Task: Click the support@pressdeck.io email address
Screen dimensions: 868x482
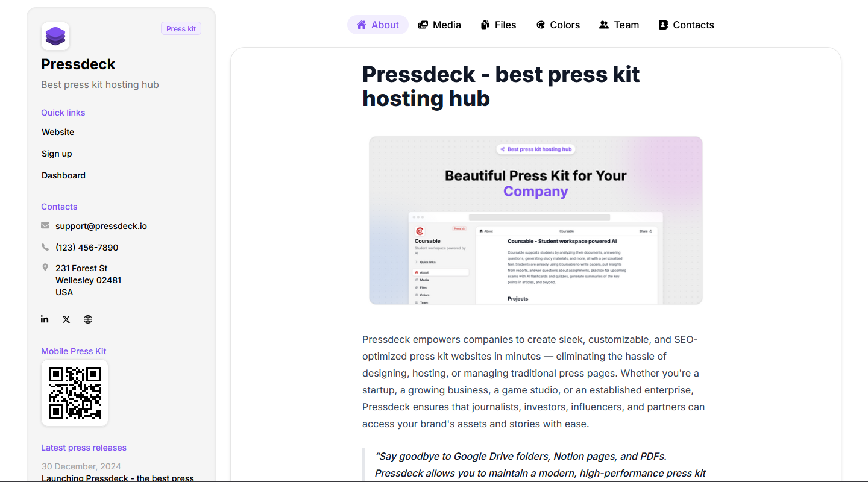Action: coord(101,226)
